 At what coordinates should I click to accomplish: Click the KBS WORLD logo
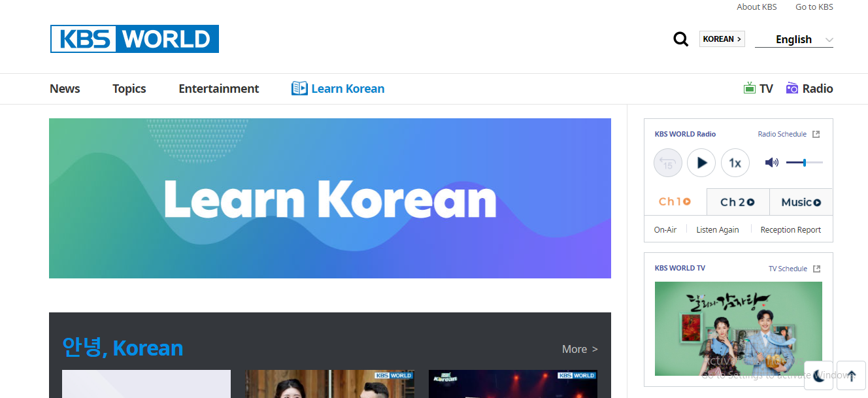[135, 39]
